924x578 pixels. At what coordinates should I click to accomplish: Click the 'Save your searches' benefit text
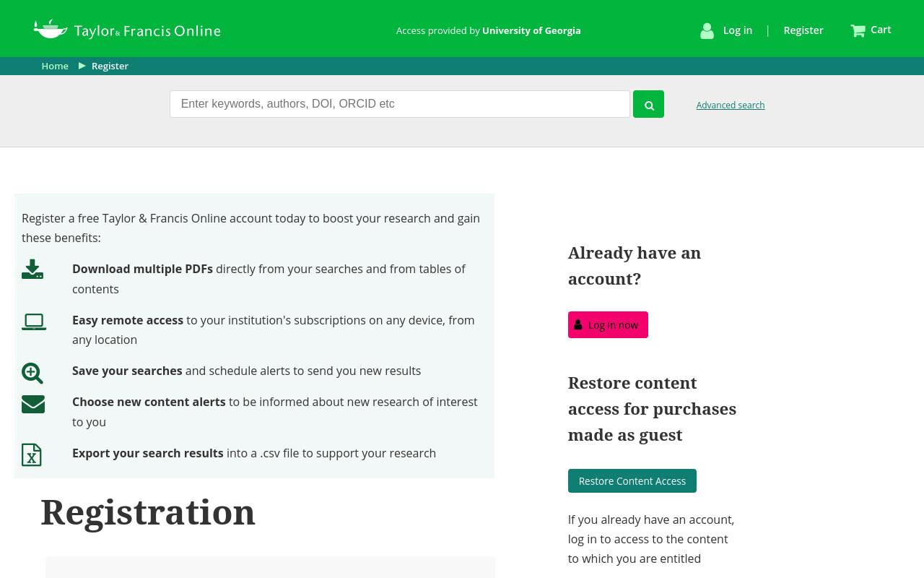click(246, 371)
